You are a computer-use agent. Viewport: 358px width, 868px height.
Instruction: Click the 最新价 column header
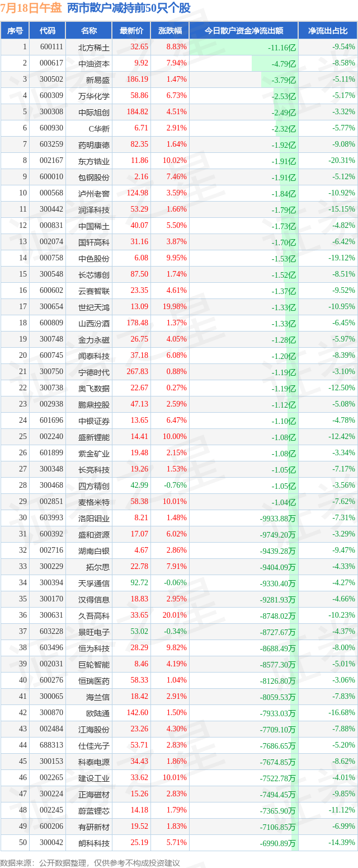[131, 31]
